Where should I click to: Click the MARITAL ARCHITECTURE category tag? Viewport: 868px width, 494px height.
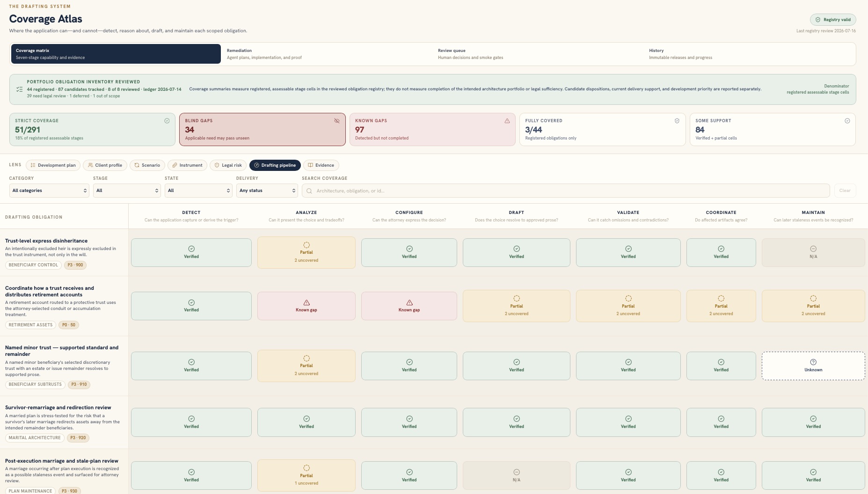35,438
